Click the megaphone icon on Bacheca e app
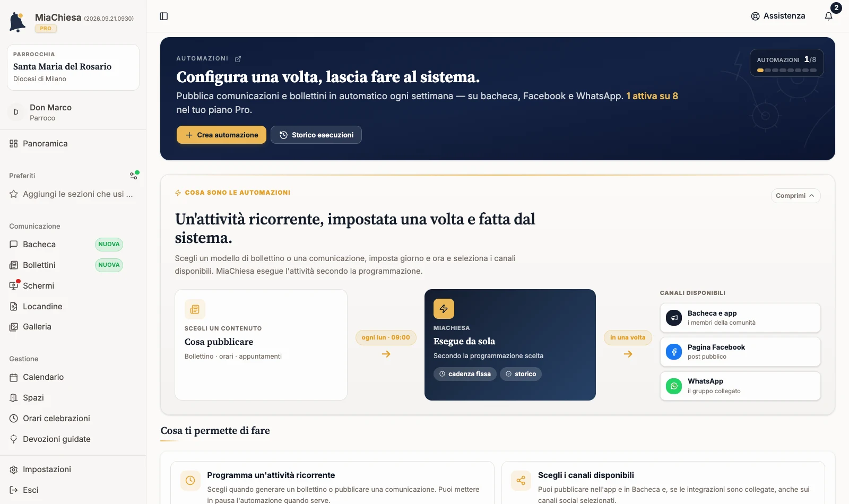Screen dimensions: 849x504 (x=674, y=318)
